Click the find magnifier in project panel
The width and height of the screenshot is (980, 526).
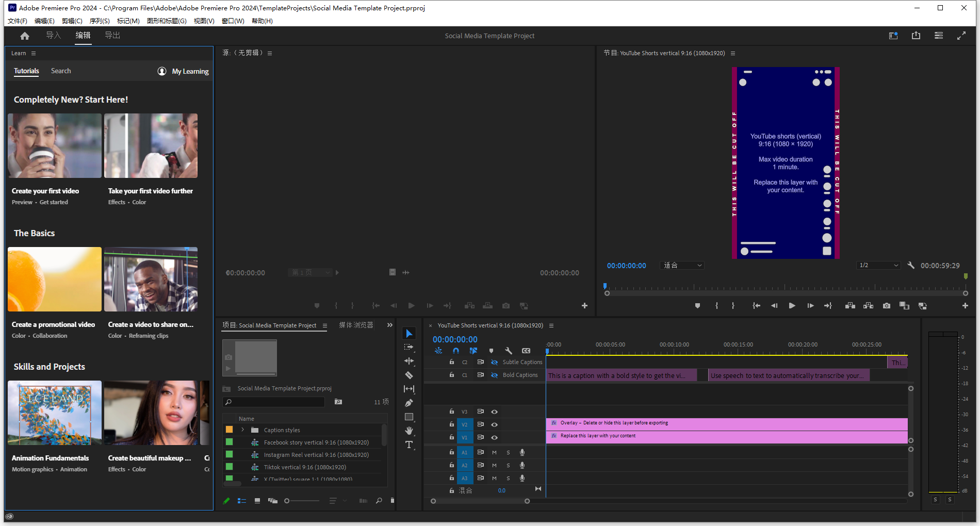(x=379, y=501)
